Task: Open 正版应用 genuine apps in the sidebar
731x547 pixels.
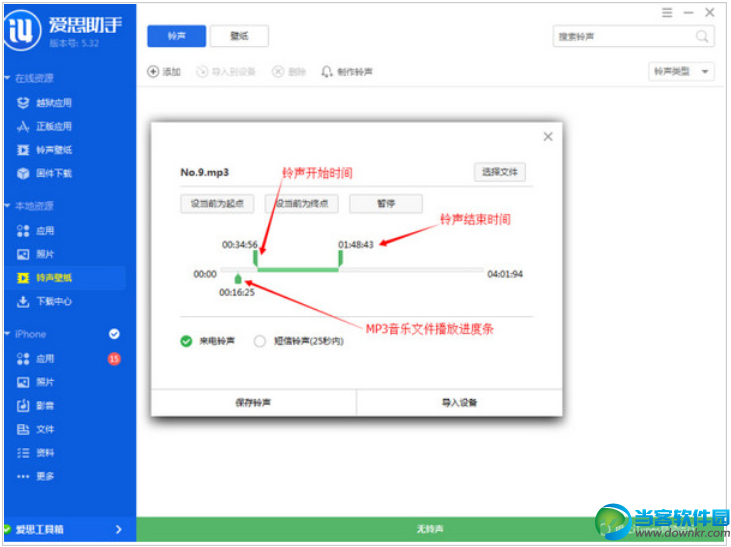Action: tap(44, 126)
